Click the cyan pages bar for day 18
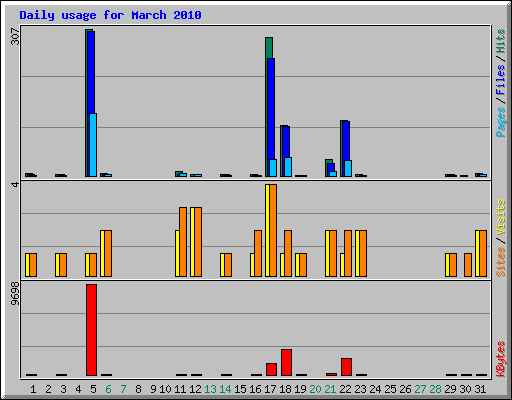 coord(288,167)
